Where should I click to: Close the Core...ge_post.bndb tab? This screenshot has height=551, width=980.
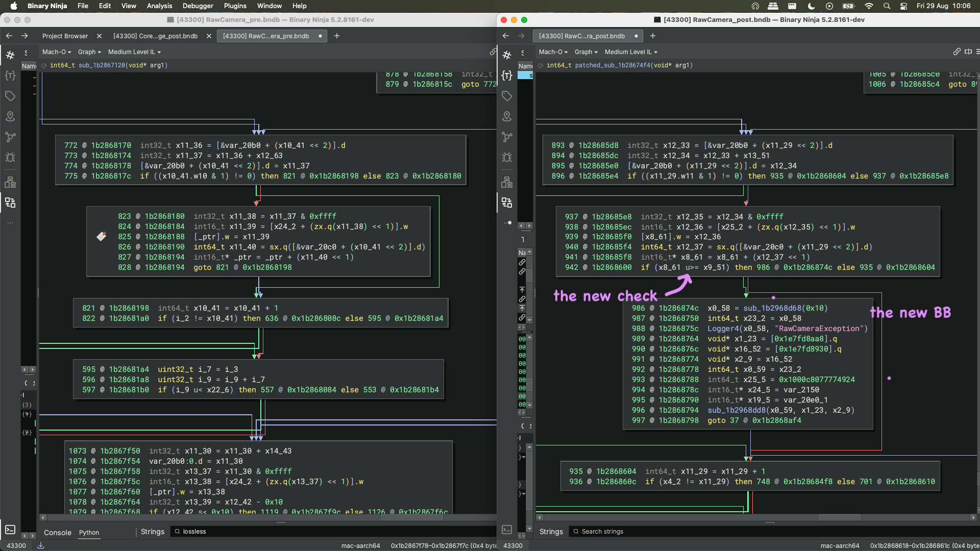(x=209, y=36)
